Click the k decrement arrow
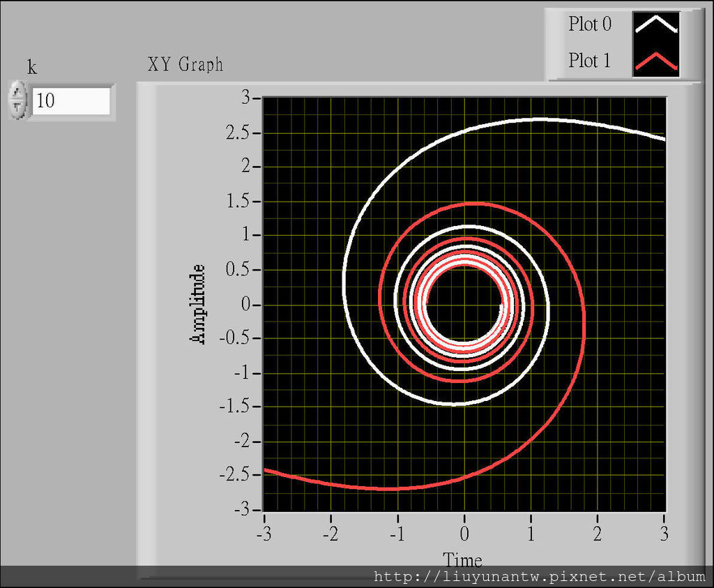 click(17, 108)
